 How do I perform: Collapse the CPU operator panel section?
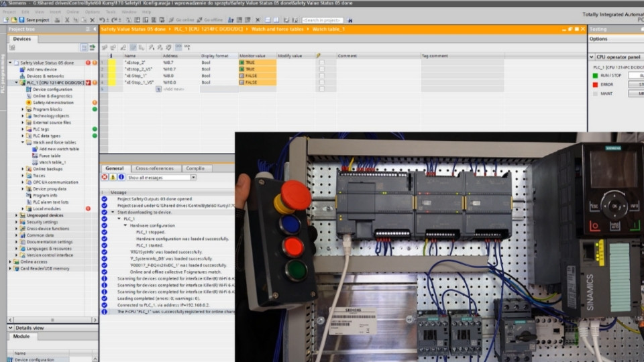pos(592,57)
